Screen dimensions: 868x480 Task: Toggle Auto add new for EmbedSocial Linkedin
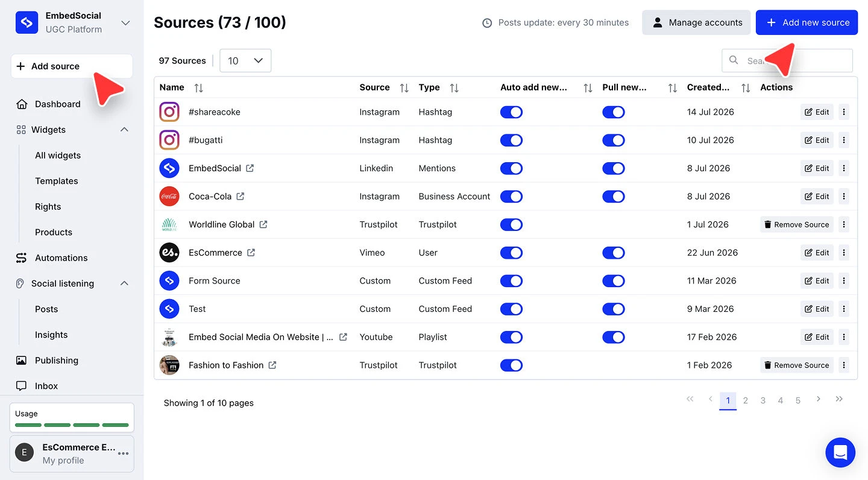point(511,168)
